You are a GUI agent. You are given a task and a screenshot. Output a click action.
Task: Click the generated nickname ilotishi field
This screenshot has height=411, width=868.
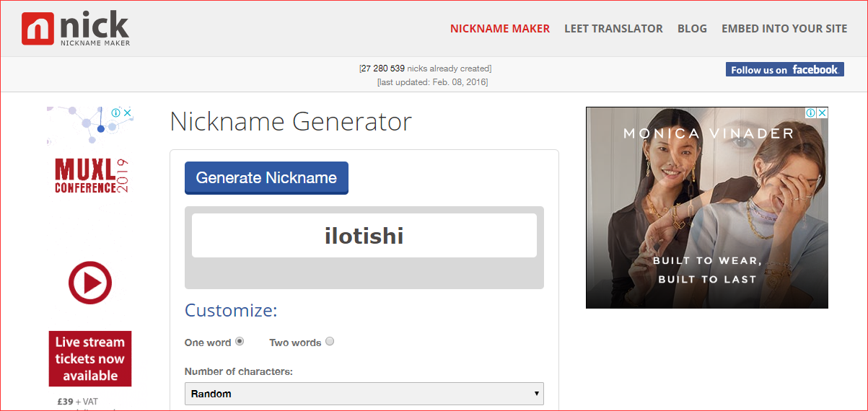point(364,236)
